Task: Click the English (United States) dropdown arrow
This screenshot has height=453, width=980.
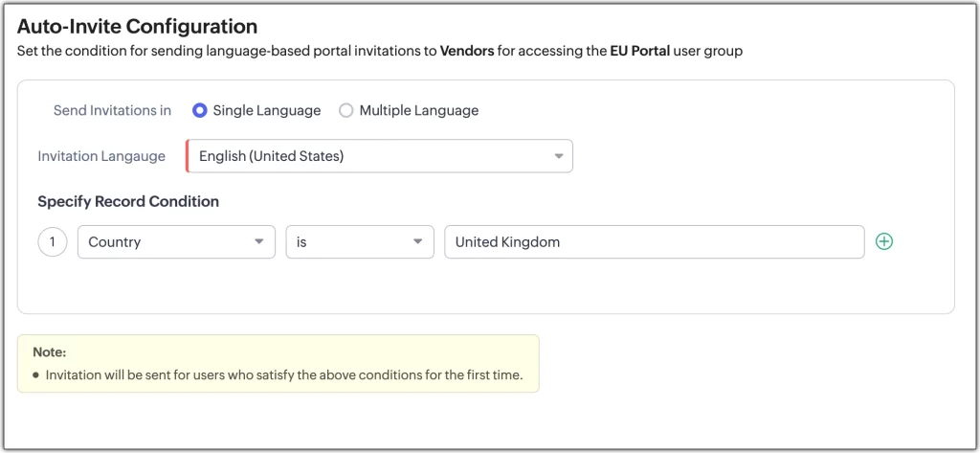Action: pos(558,156)
